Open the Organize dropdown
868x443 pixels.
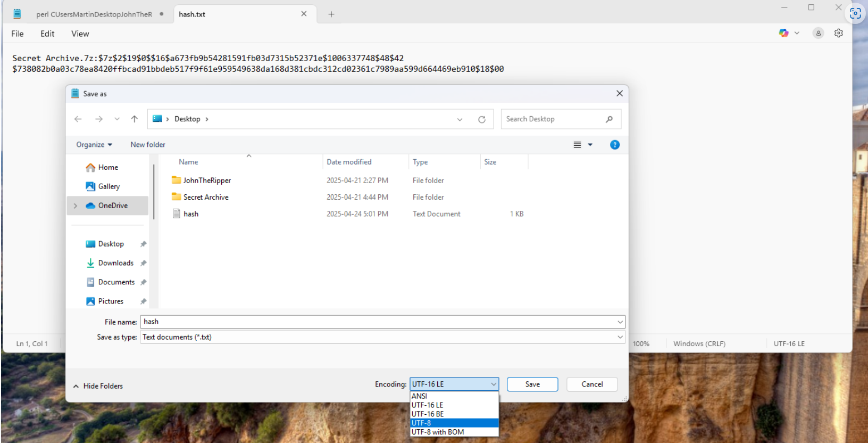pos(94,145)
